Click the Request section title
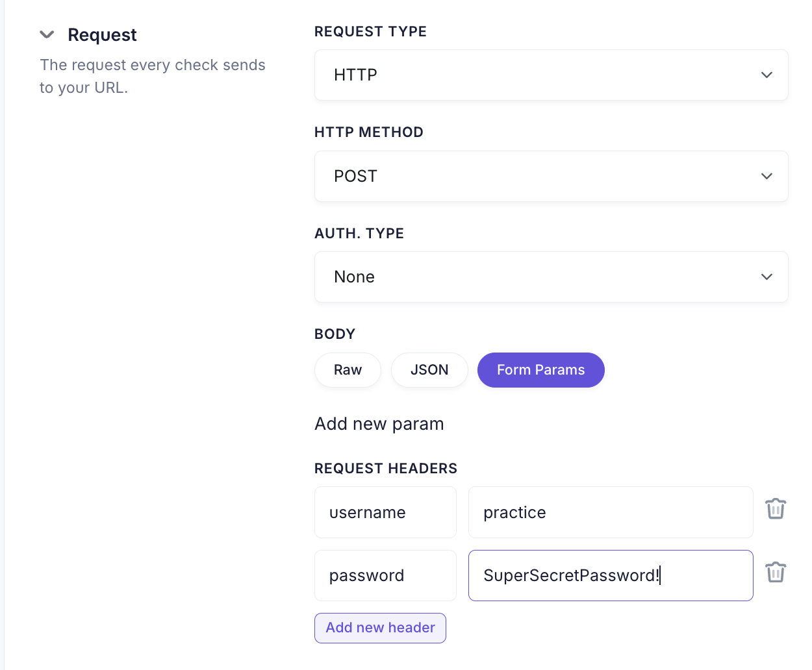Screen dimensions: 812x670 (x=102, y=35)
